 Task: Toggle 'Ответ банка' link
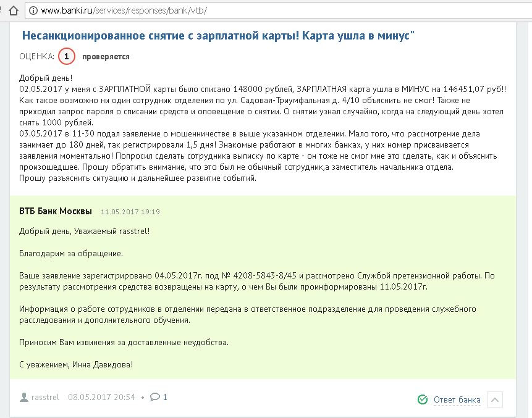coord(457,400)
